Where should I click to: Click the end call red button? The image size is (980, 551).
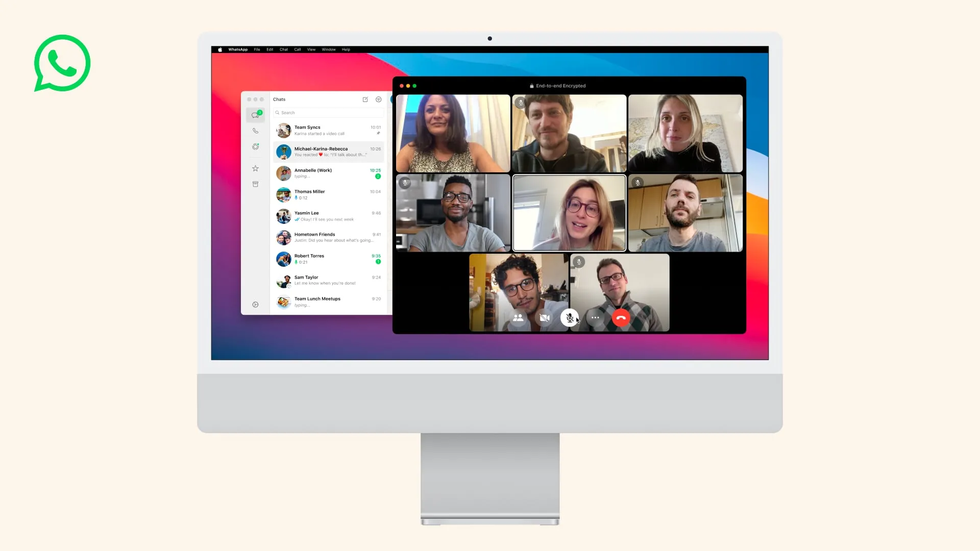621,317
